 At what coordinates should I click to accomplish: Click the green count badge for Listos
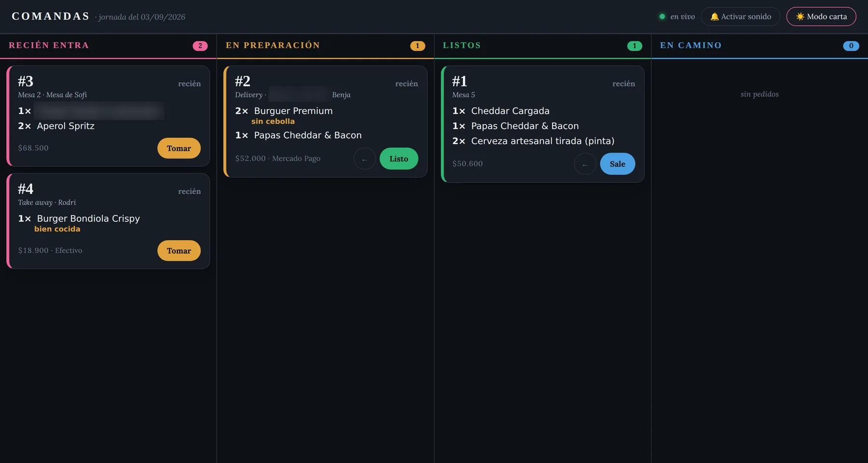635,46
